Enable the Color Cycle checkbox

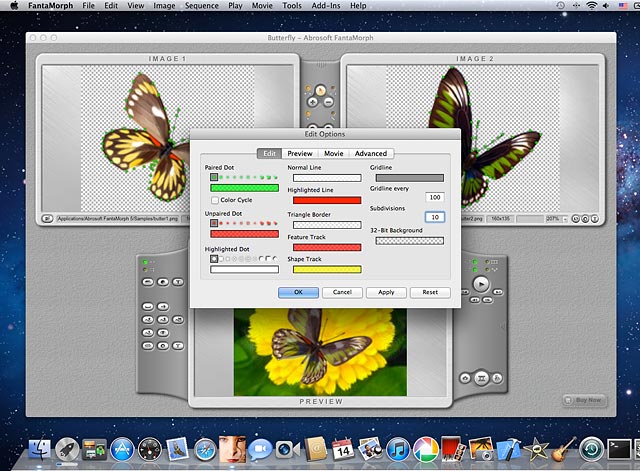click(215, 200)
